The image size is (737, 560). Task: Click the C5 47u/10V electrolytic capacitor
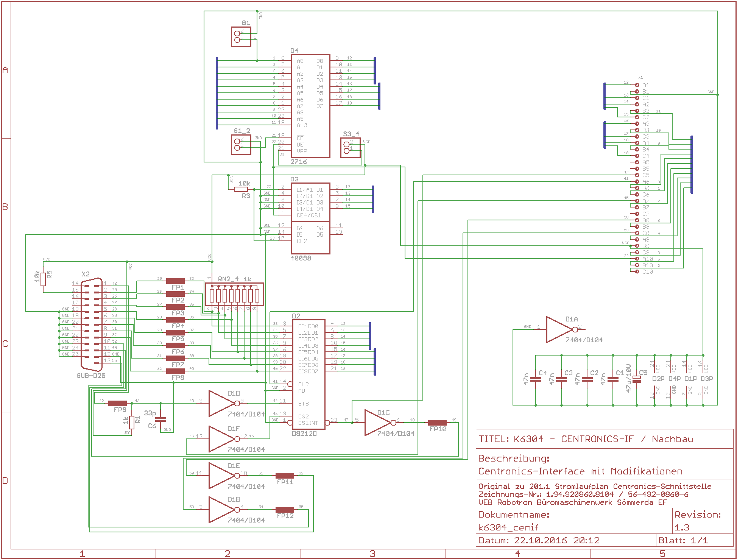point(637,379)
